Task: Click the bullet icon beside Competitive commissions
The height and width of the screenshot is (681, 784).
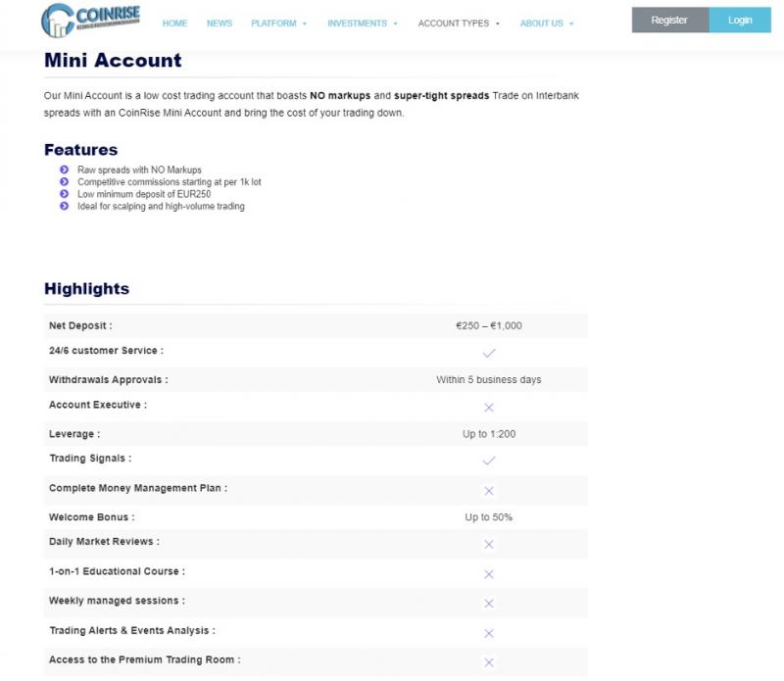Action: (64, 181)
